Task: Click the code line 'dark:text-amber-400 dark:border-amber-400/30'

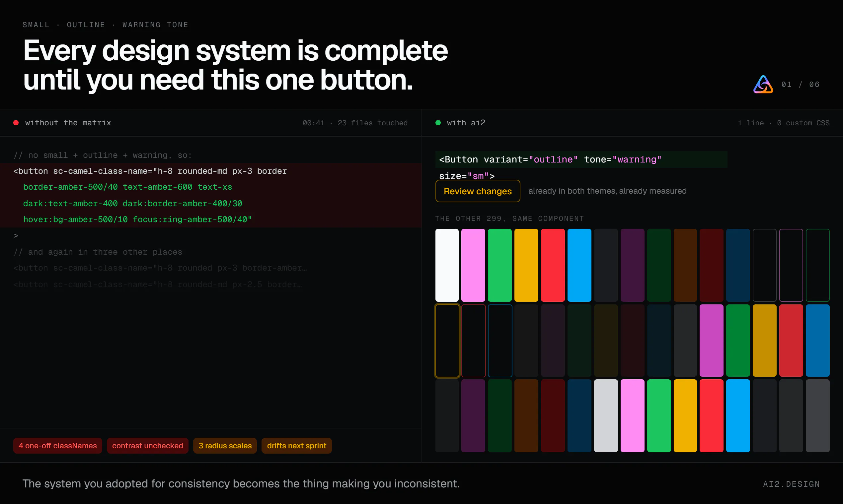Action: pyautogui.click(x=132, y=204)
